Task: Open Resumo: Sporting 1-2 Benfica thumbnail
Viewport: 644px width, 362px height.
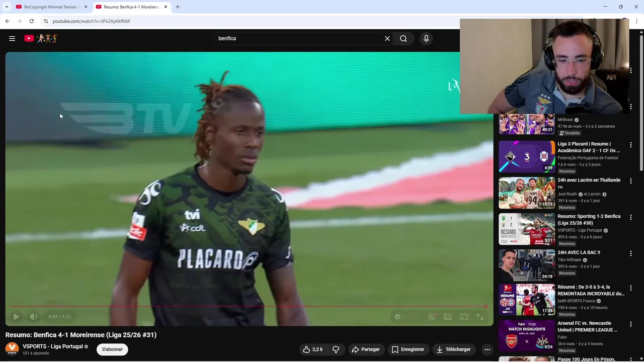Action: click(x=527, y=229)
